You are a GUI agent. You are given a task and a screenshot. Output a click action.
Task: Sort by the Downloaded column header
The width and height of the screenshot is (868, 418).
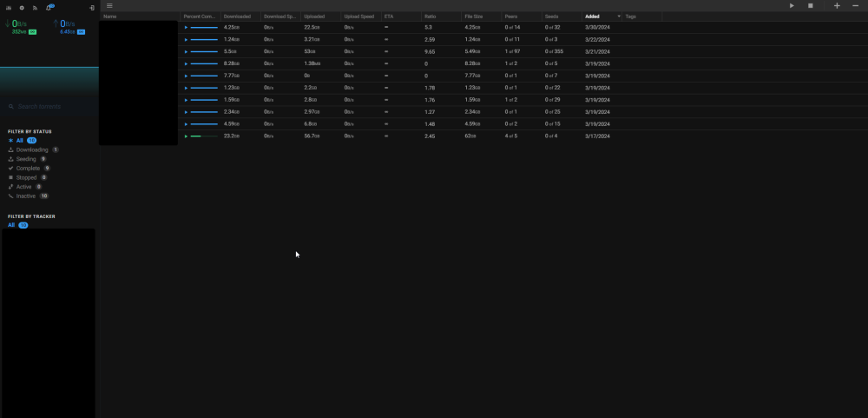tap(240, 17)
